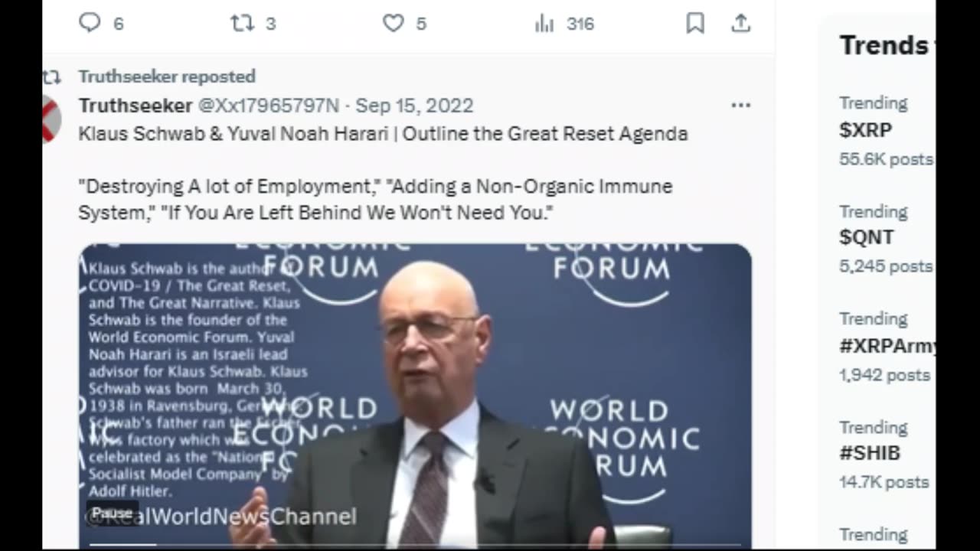Share the post using the upload arrow icon
The image size is (980, 551).
(x=740, y=24)
